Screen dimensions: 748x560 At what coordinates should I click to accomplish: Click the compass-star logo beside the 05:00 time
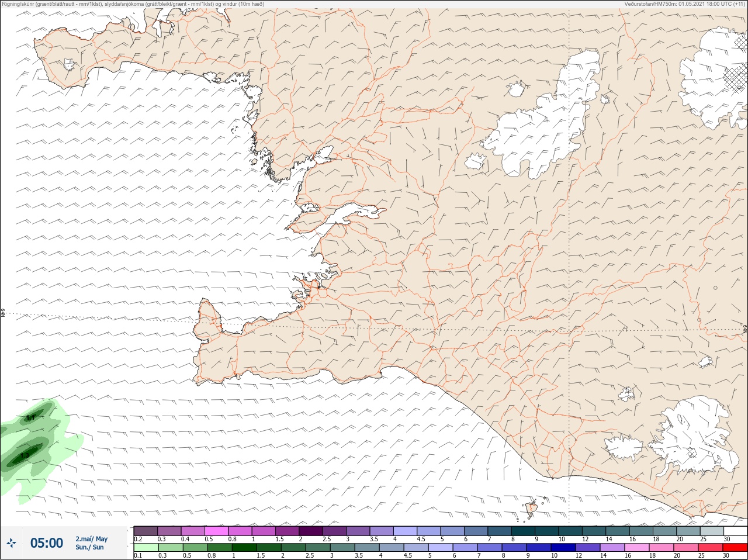click(11, 543)
